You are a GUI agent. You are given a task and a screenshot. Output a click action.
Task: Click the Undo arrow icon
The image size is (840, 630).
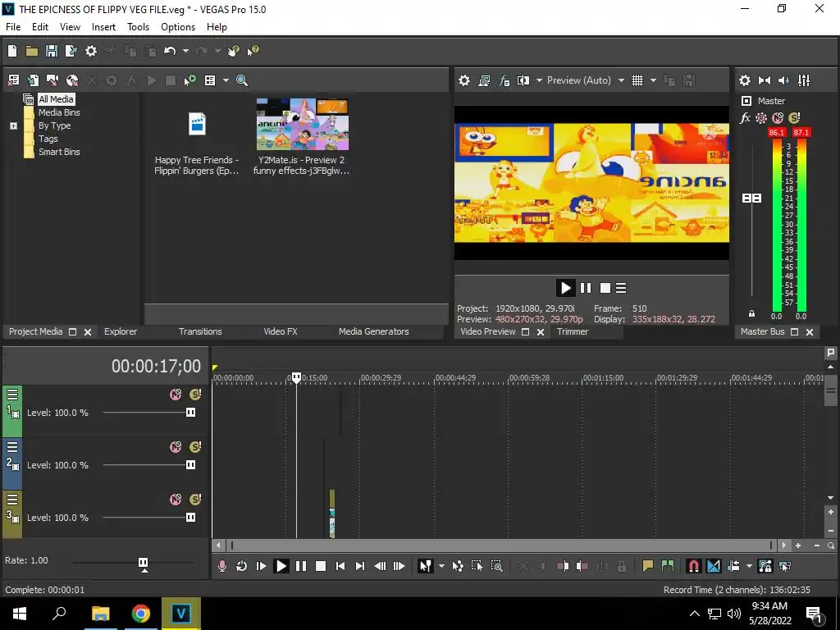170,51
